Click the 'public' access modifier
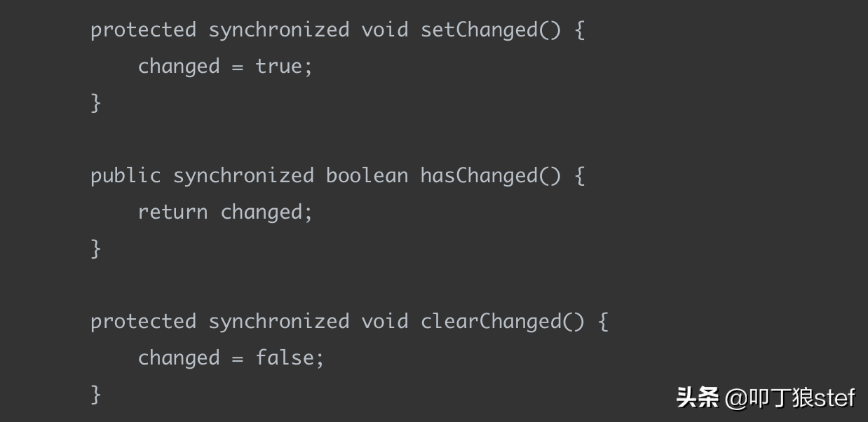Viewport: 868px width, 422px height. click(126, 177)
